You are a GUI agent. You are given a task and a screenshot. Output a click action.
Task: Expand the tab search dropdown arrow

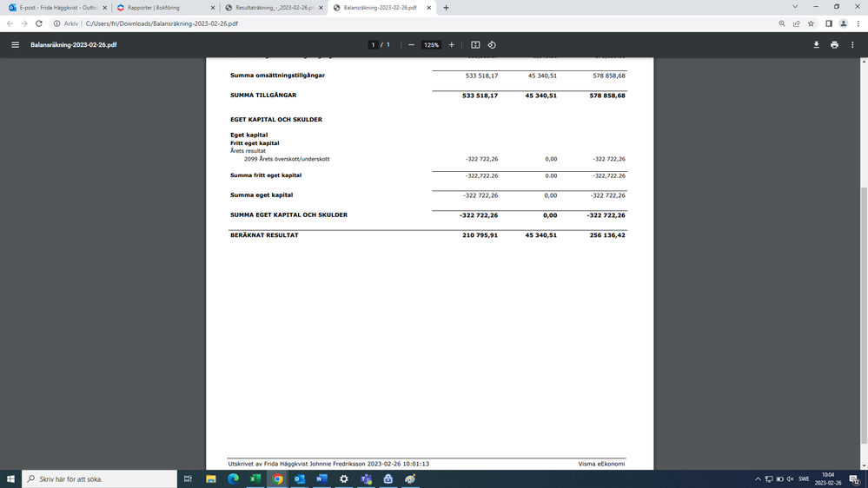point(794,7)
